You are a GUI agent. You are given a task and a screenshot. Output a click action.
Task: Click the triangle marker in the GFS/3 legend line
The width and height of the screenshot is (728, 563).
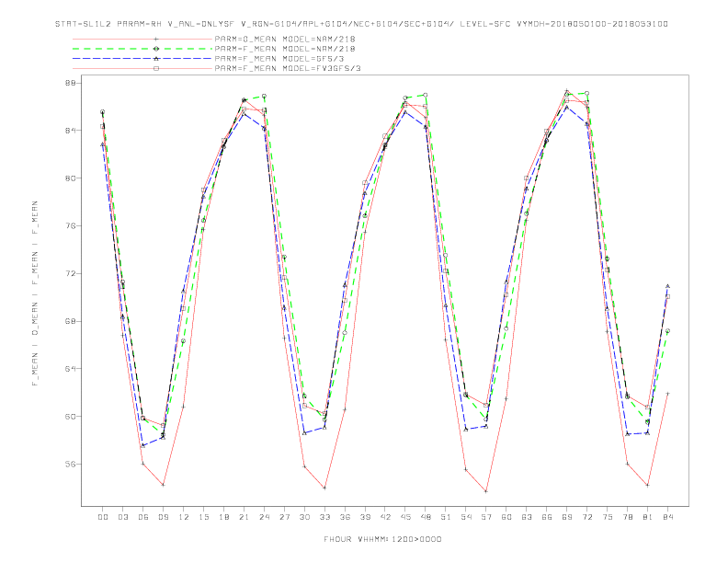click(x=156, y=59)
